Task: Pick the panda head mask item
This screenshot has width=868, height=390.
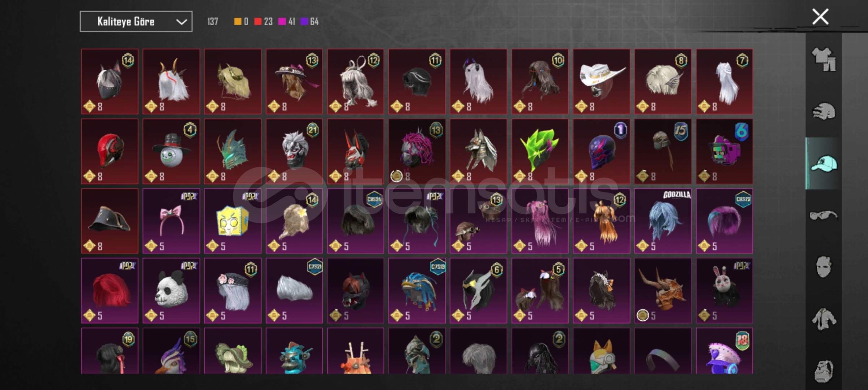Action: [x=171, y=290]
